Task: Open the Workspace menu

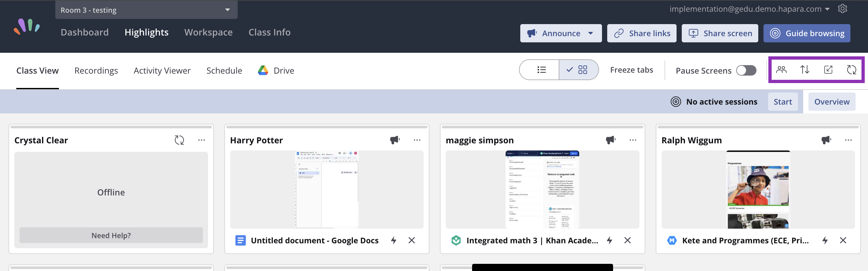Action: [x=208, y=32]
